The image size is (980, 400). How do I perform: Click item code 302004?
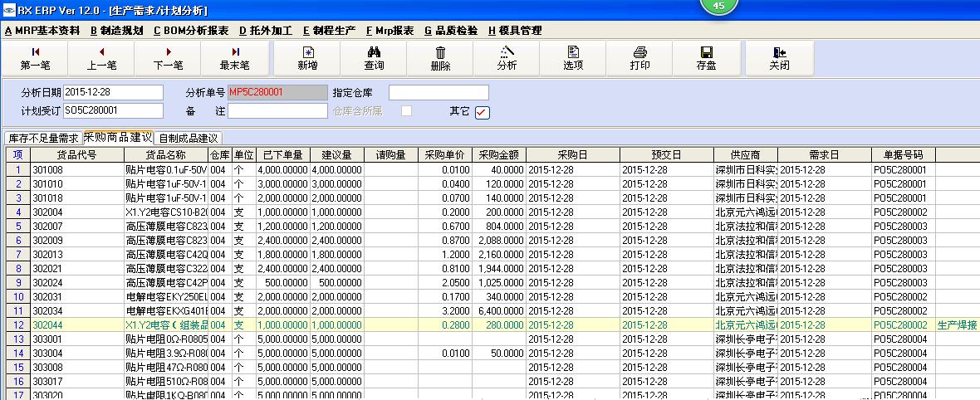click(x=48, y=212)
